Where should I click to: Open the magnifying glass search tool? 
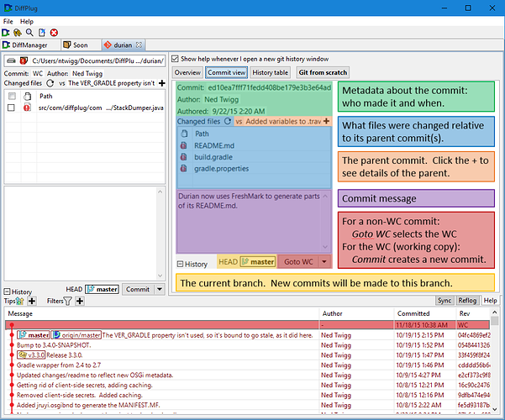[x=29, y=33]
